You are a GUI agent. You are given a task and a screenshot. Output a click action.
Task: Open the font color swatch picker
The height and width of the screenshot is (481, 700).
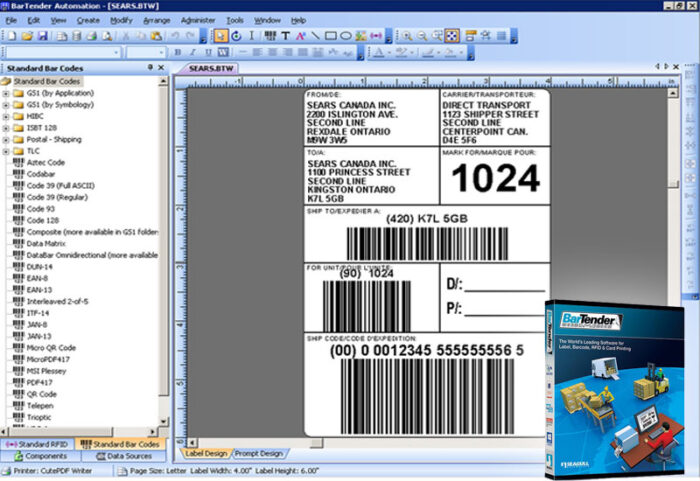380,52
